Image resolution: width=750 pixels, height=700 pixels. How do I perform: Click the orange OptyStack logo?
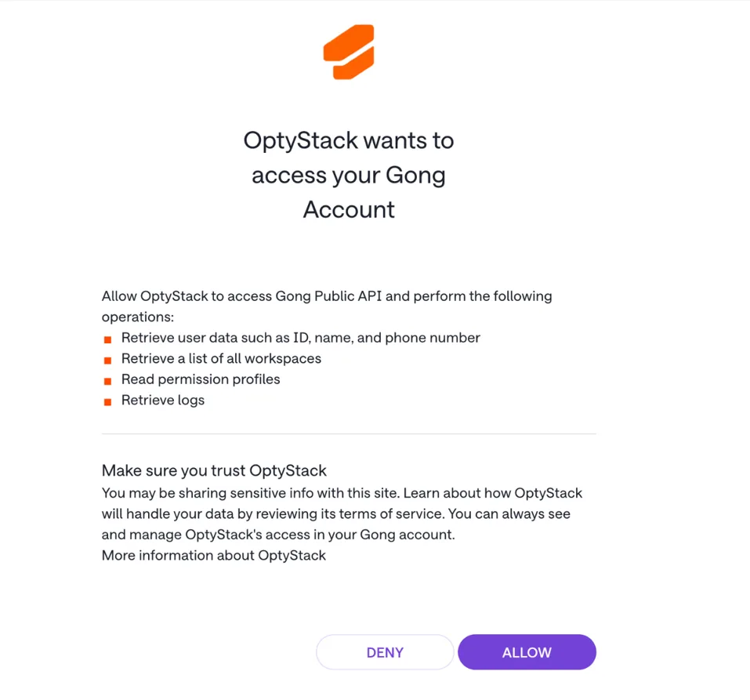(x=349, y=52)
